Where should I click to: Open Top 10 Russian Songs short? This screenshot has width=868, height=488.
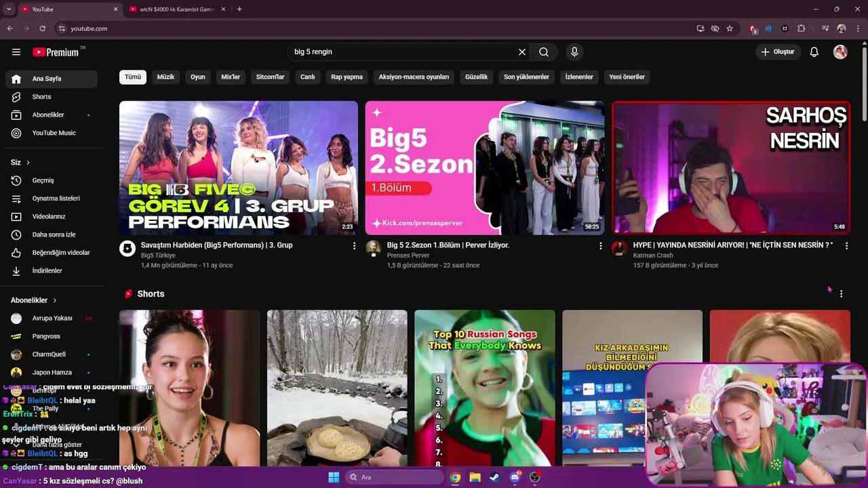(x=485, y=388)
